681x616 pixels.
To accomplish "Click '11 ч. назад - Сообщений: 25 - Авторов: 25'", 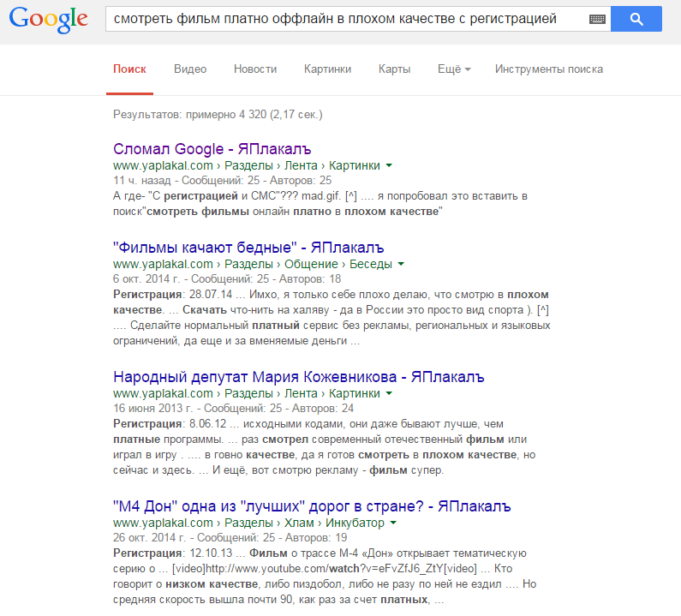I will (x=222, y=180).
